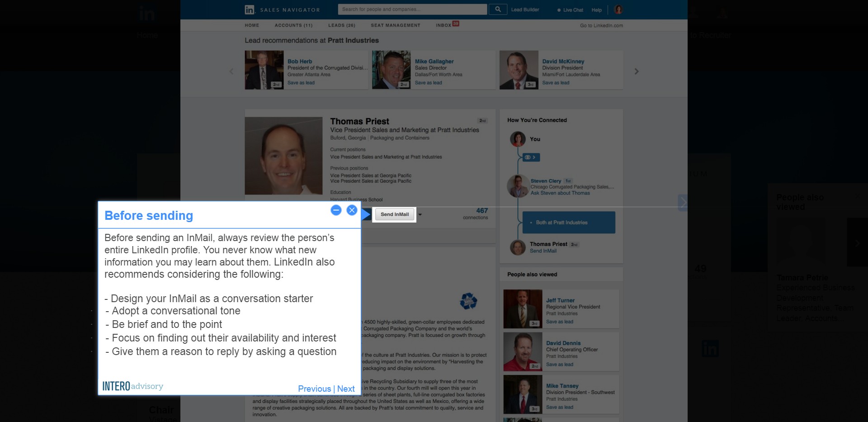Image resolution: width=868 pixels, height=422 pixels.
Task: Click David McKinney's photo thumbnail
Action: (519, 70)
